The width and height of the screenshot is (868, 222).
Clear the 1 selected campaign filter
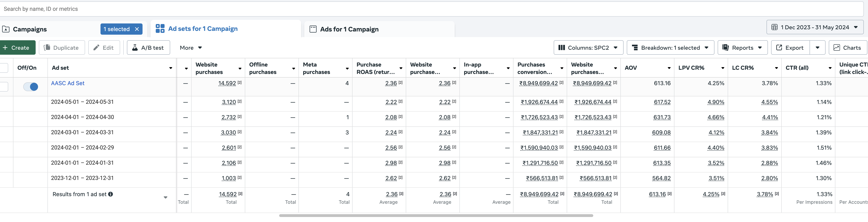(137, 29)
